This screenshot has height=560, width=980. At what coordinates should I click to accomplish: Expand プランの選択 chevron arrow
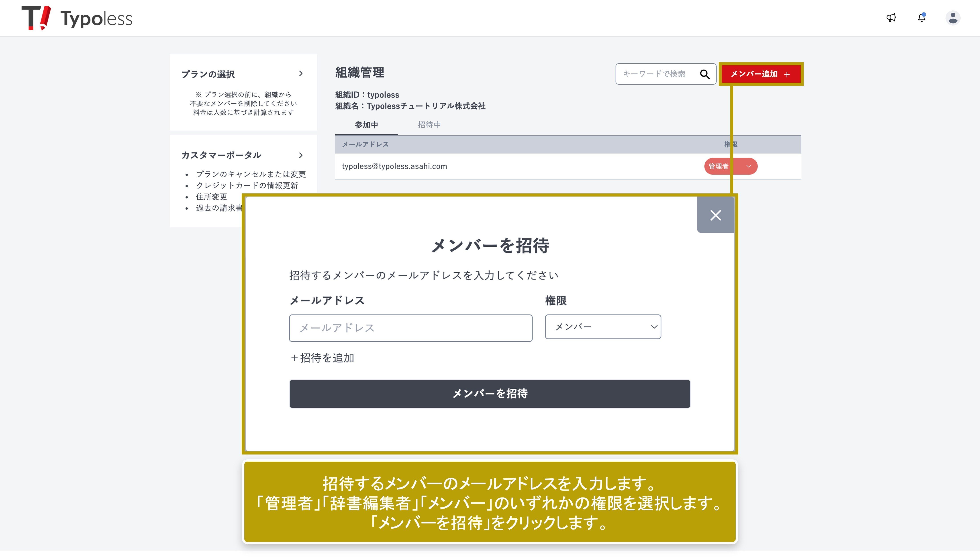point(301,73)
